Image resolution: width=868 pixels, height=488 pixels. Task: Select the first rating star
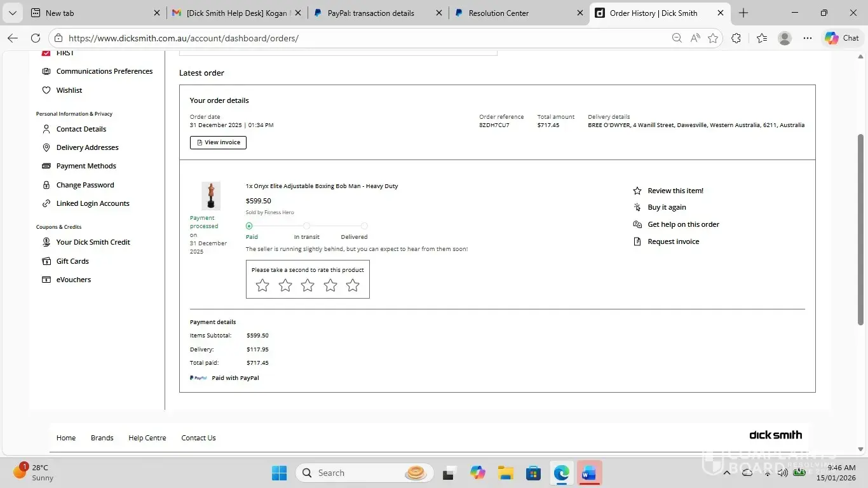coord(262,286)
